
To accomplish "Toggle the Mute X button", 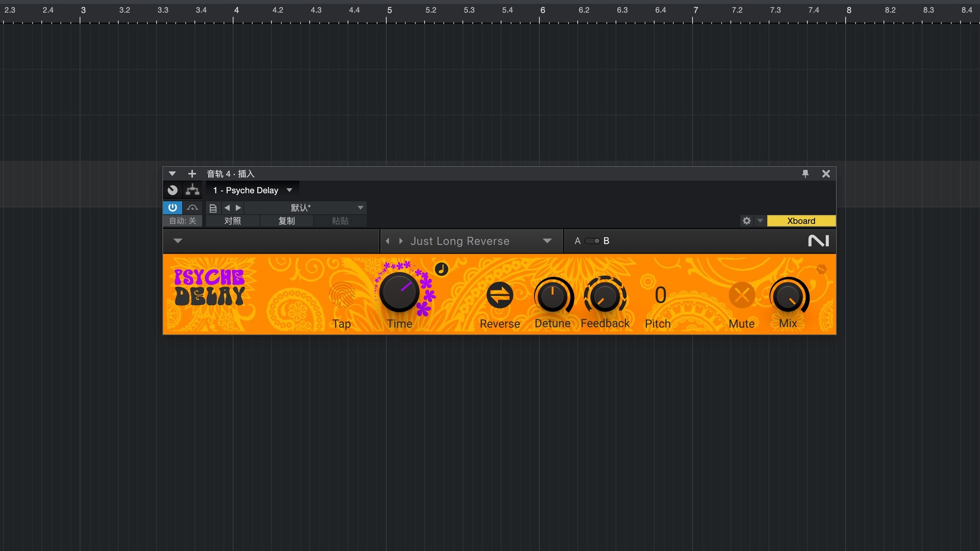I will 742,295.
